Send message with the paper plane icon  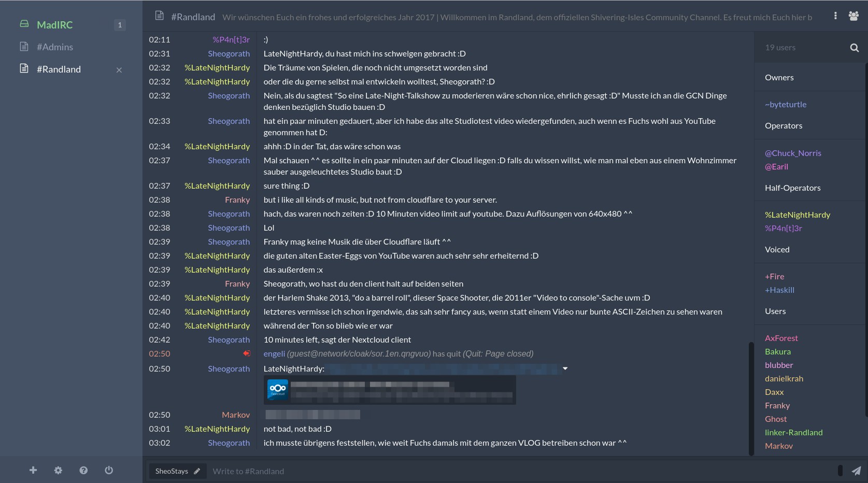[x=856, y=471]
